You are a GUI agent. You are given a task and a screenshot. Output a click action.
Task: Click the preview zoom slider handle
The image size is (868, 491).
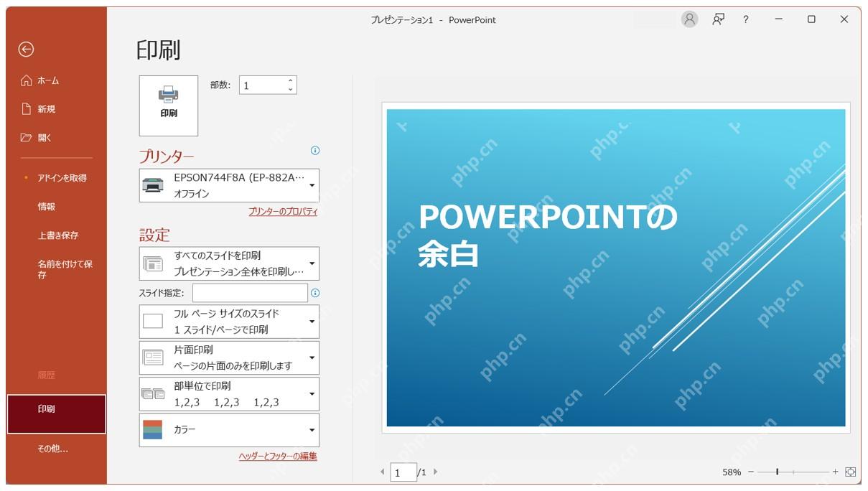pyautogui.click(x=777, y=472)
